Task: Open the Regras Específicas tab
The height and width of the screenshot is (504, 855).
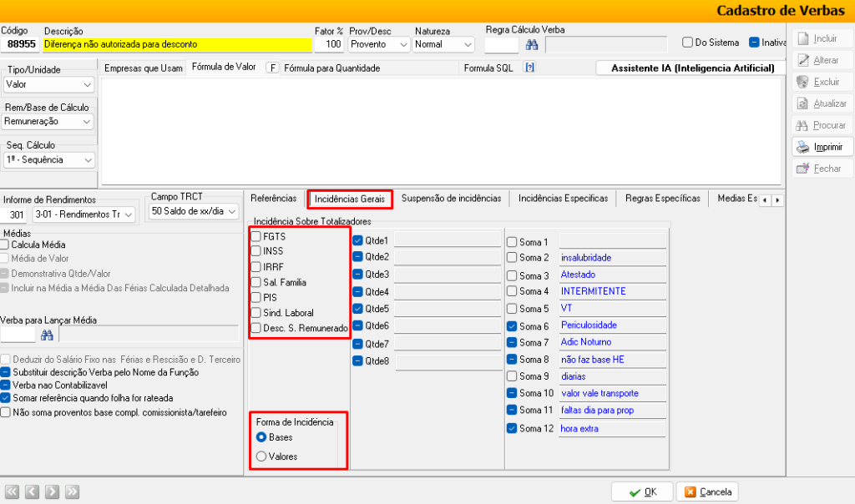Action: tap(662, 199)
